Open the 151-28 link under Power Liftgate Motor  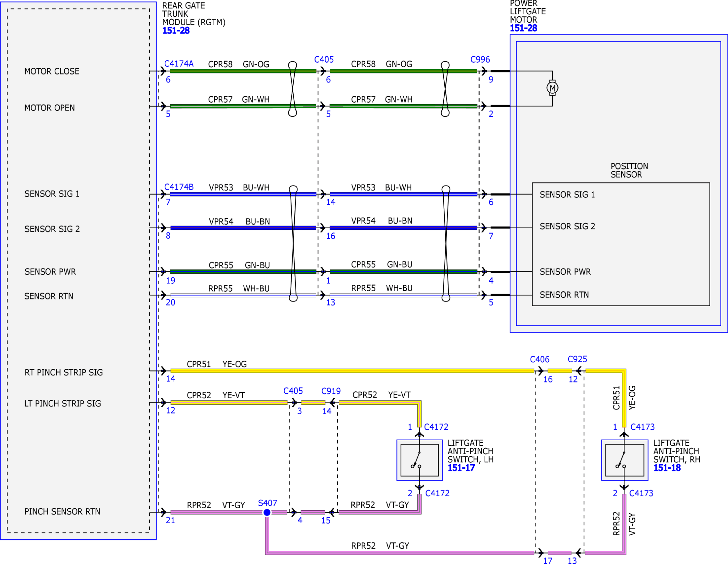(x=523, y=28)
